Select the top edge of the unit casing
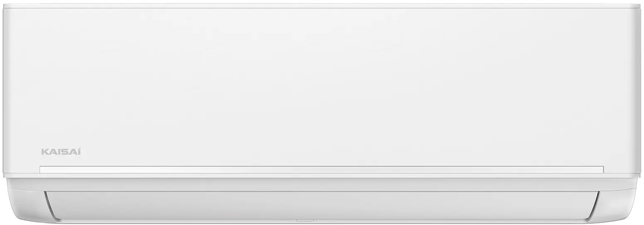Image resolution: width=644 pixels, height=225 pixels. click(x=322, y=6)
